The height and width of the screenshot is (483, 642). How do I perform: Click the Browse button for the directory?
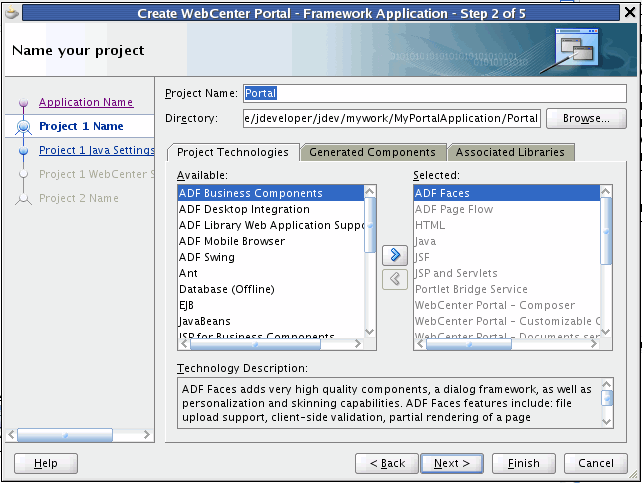pos(586,118)
